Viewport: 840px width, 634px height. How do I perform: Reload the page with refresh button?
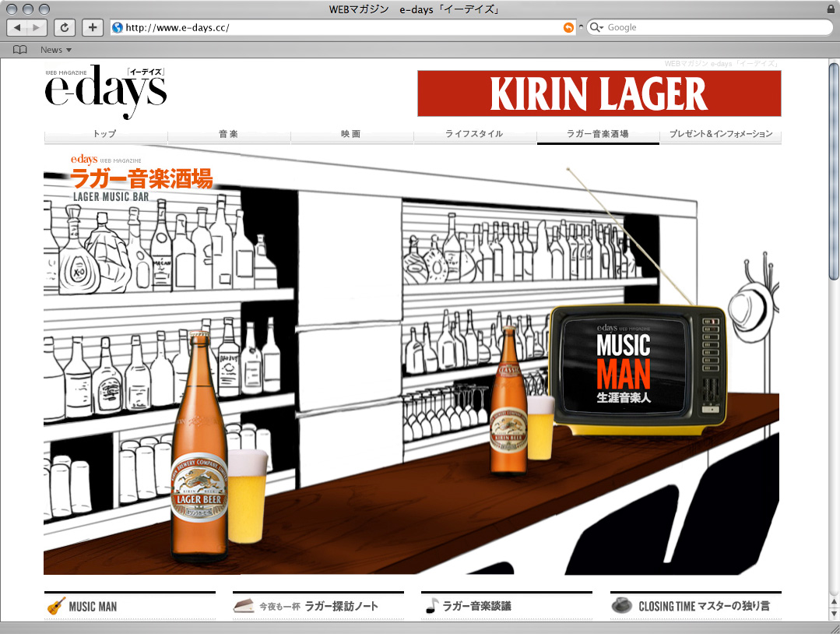click(x=64, y=27)
